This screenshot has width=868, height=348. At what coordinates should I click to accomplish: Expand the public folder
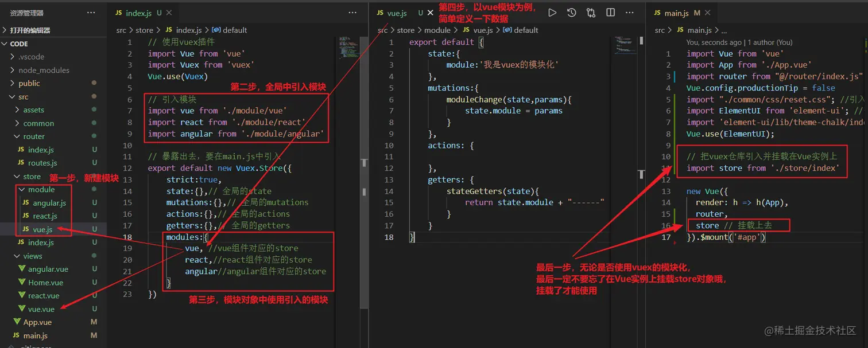(53, 83)
